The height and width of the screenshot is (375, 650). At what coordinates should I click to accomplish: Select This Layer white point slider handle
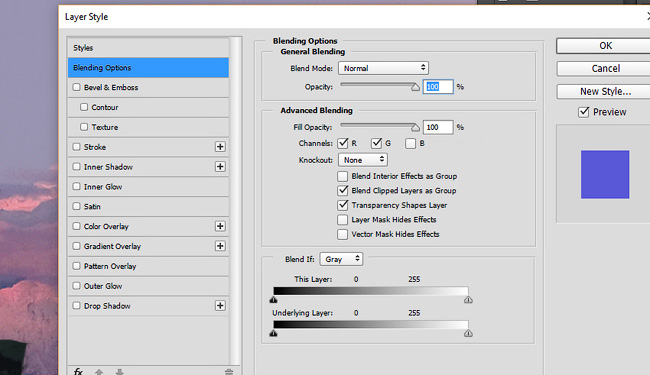468,300
